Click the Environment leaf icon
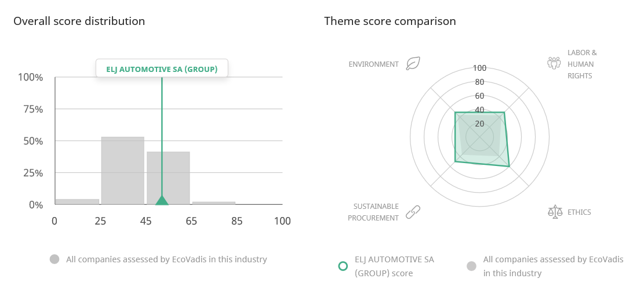 click(413, 64)
